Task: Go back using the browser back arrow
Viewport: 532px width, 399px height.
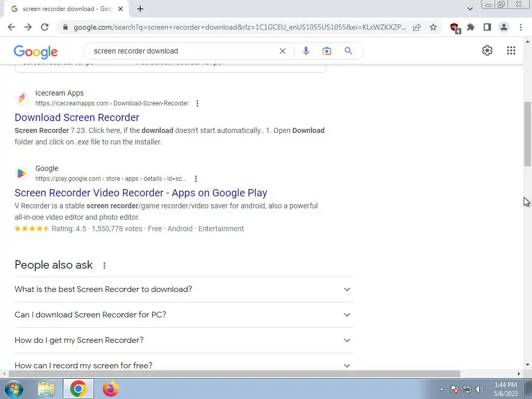Action: (x=11, y=27)
